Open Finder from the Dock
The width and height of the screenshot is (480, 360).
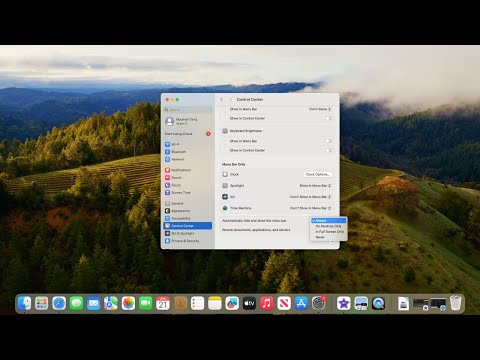(x=24, y=303)
